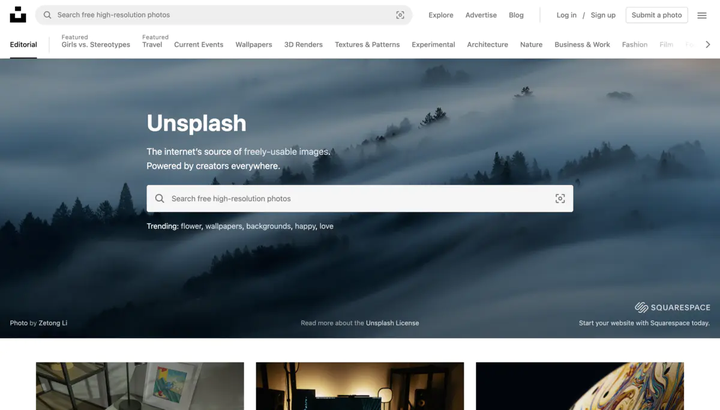Open the Architecture category

click(488, 45)
